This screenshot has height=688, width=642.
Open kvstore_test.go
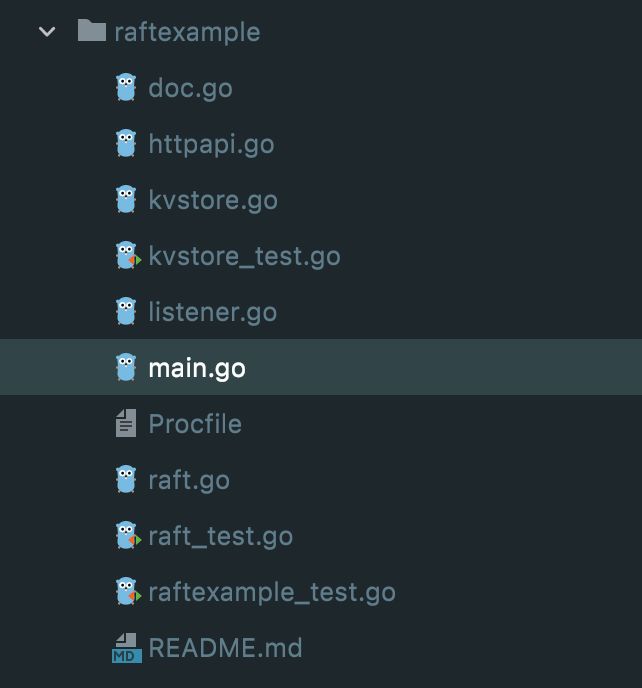pyautogui.click(x=244, y=256)
